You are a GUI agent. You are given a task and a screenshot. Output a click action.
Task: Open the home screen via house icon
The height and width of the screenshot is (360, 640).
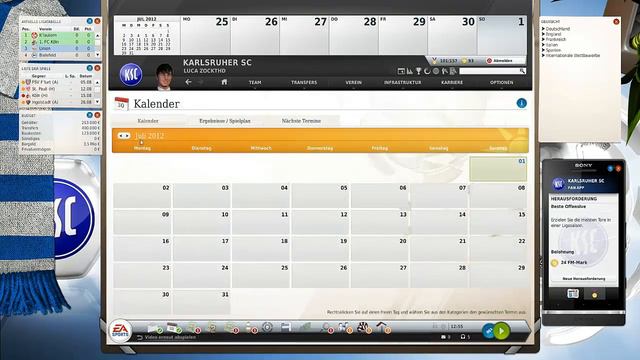click(x=224, y=82)
